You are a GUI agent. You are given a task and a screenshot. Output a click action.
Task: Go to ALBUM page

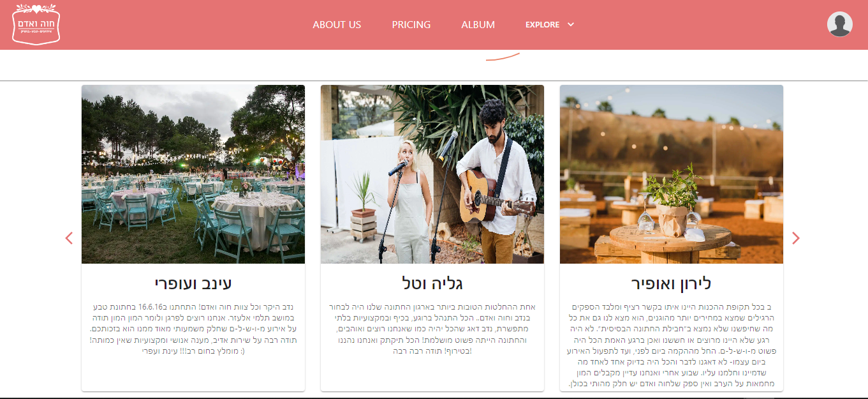tap(478, 24)
